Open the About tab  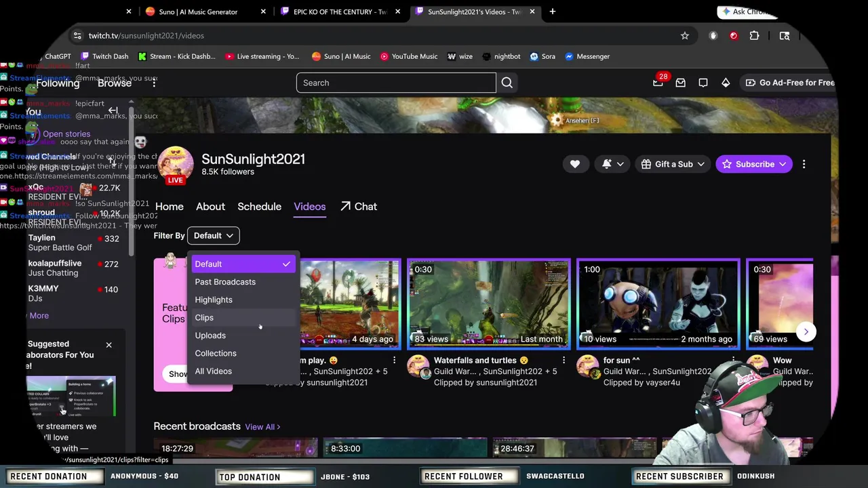[x=210, y=207]
